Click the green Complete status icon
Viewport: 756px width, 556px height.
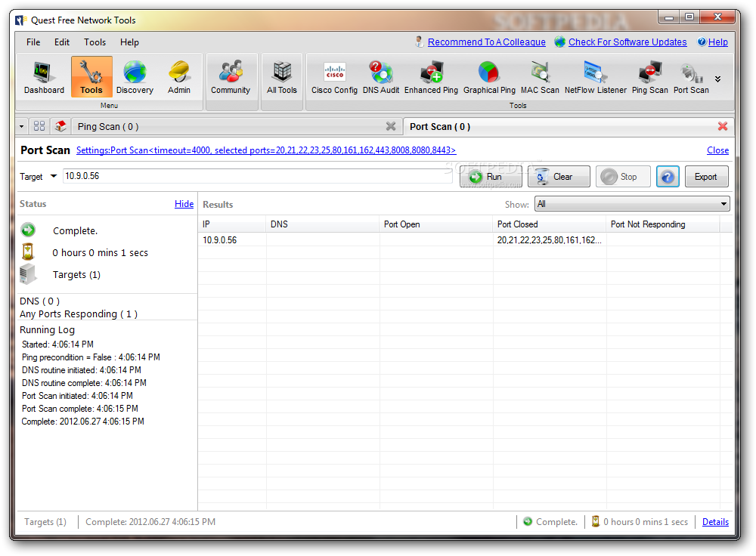tap(28, 230)
